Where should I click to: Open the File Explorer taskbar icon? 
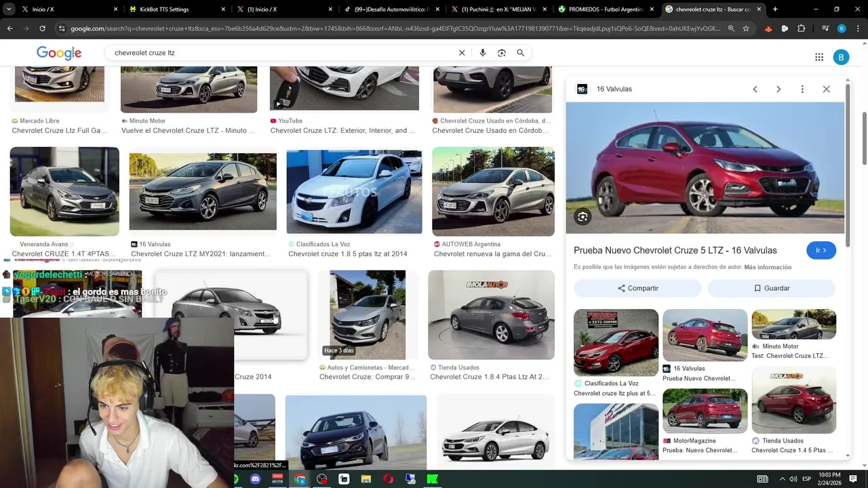point(366,479)
